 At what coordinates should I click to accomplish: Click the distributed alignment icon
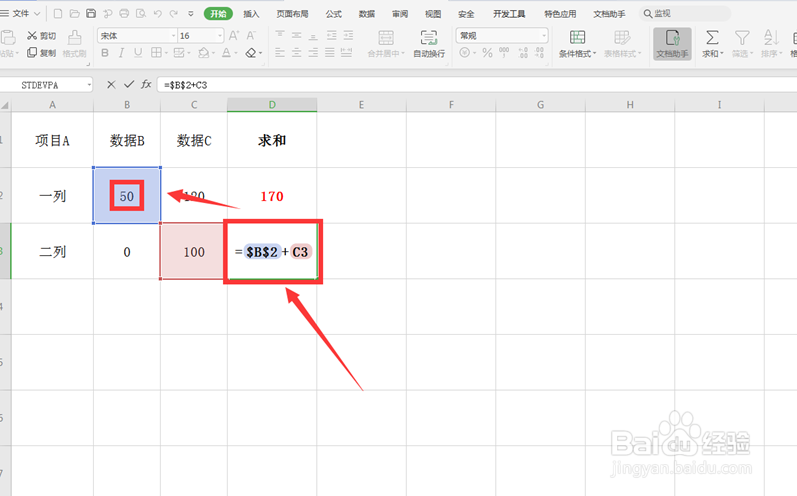coord(347,52)
